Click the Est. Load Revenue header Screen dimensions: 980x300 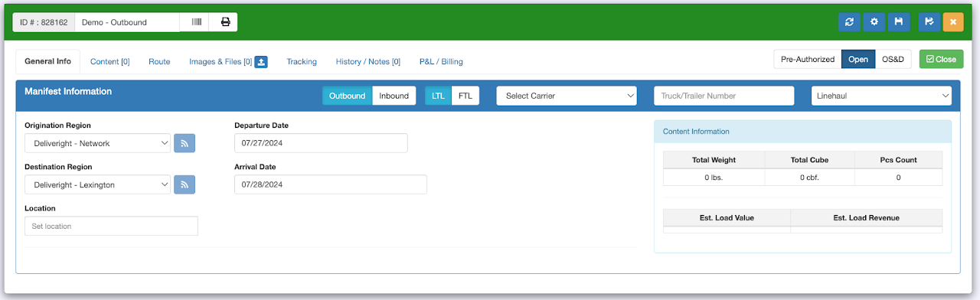(867, 218)
